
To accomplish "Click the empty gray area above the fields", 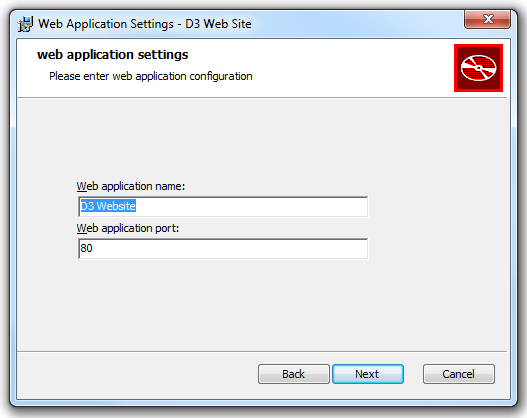I will pyautogui.click(x=261, y=138).
